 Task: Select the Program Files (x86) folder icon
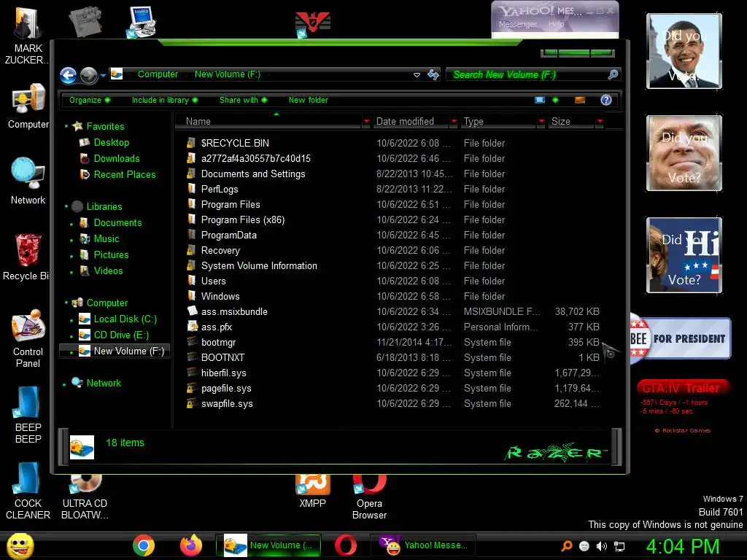(192, 219)
